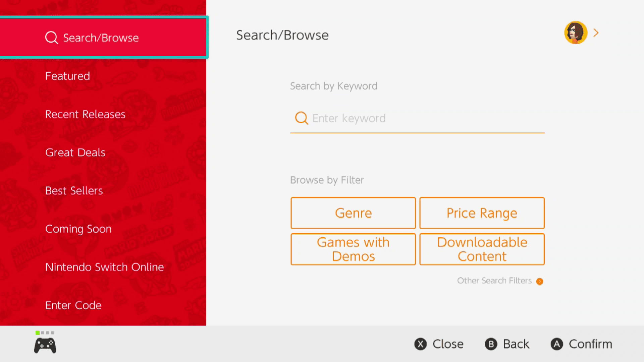This screenshot has height=362, width=644.
Task: Click the user profile avatar icon
Action: [575, 33]
